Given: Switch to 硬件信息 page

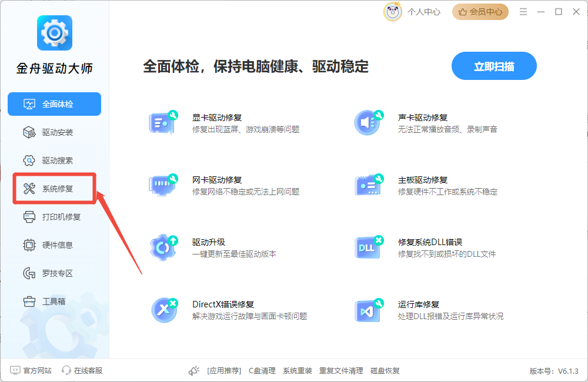Looking at the screenshot, I should (x=54, y=245).
